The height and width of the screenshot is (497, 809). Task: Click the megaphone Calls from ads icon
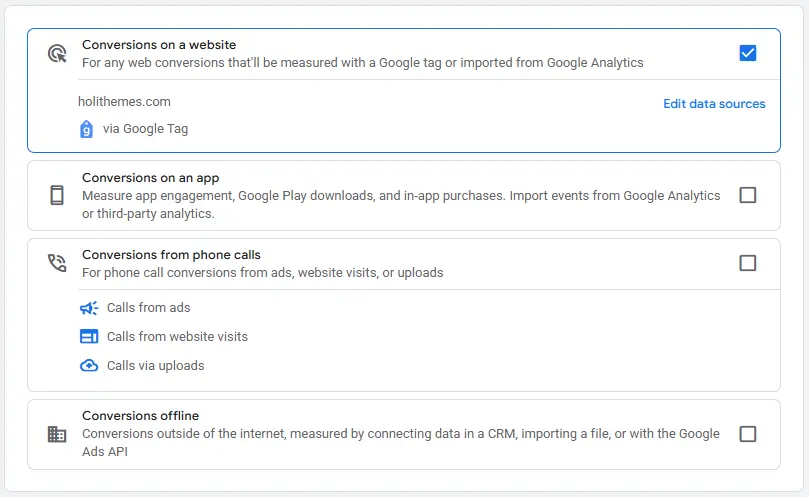(89, 308)
